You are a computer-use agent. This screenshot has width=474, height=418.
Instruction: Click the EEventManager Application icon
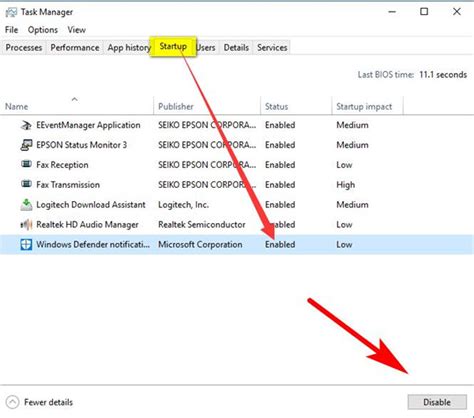point(26,125)
